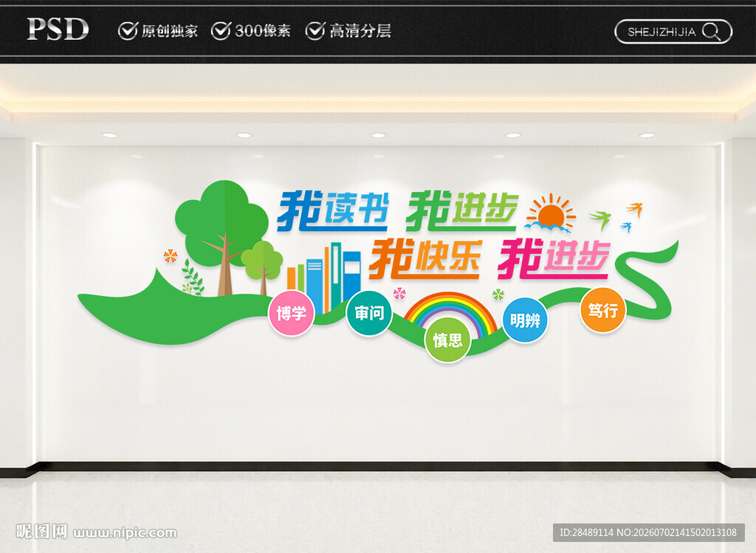
Task: Select the orange 笃行 circle
Action: click(x=602, y=310)
